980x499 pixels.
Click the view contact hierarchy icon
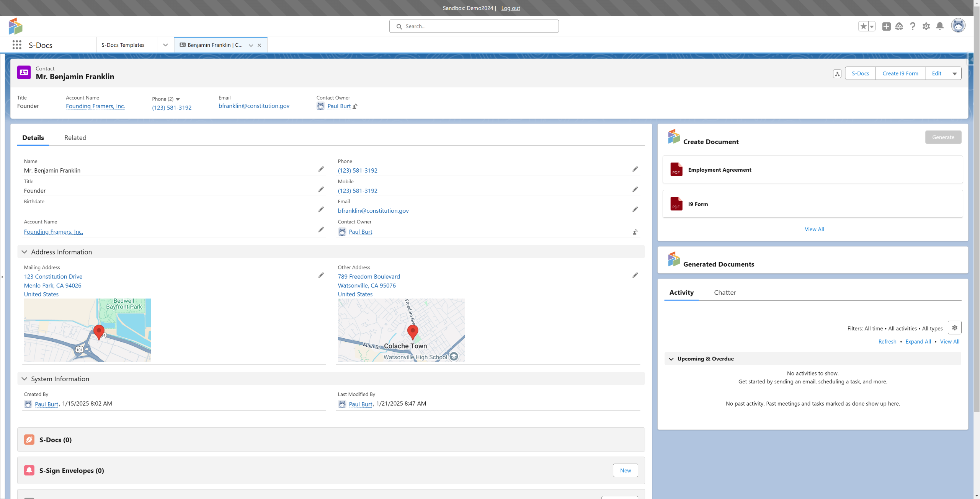(x=837, y=74)
